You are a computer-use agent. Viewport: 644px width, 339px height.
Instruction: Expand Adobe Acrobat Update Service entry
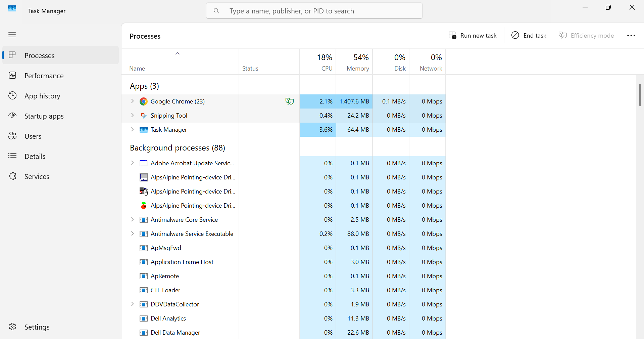click(132, 163)
